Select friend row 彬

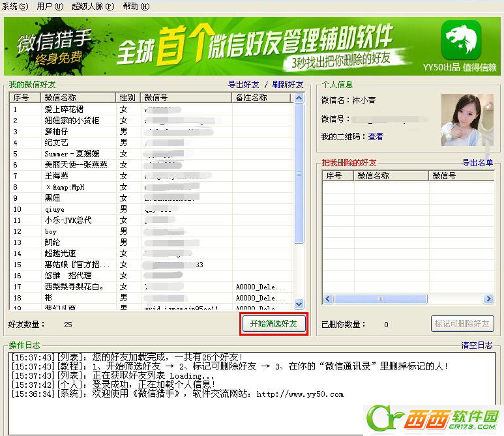point(151,298)
